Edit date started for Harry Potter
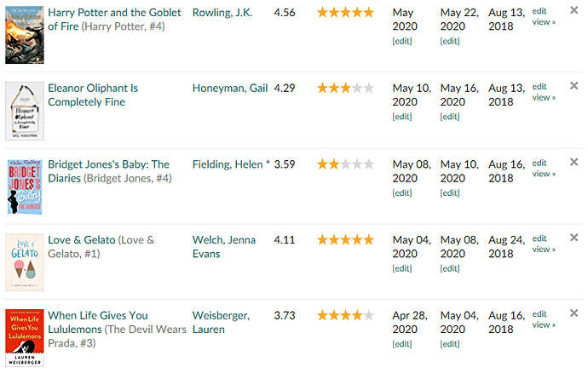 coord(402,41)
